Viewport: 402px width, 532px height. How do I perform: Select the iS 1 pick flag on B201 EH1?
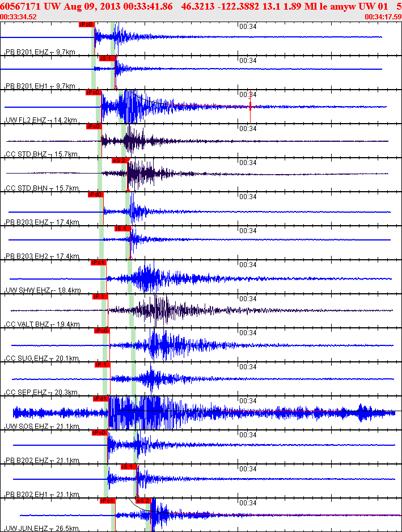pyautogui.click(x=107, y=58)
